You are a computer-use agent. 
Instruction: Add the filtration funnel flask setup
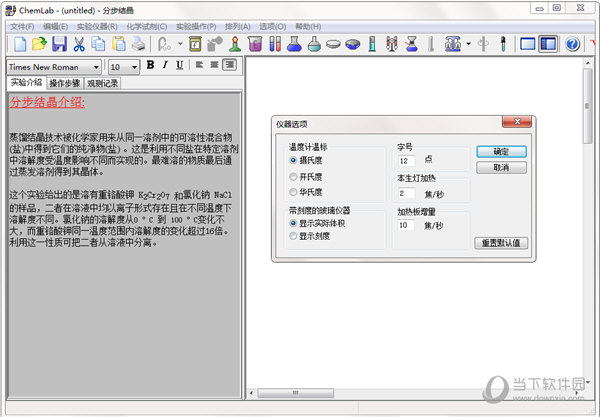click(411, 44)
